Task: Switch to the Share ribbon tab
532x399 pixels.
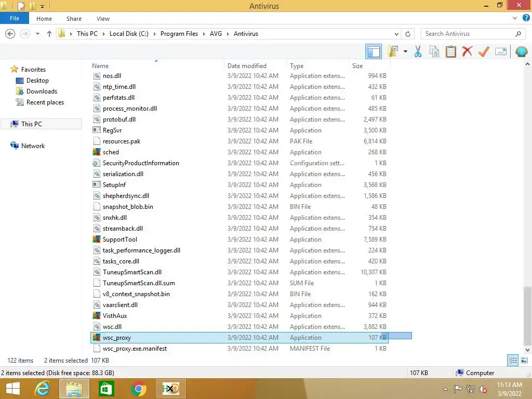Action: tap(74, 19)
